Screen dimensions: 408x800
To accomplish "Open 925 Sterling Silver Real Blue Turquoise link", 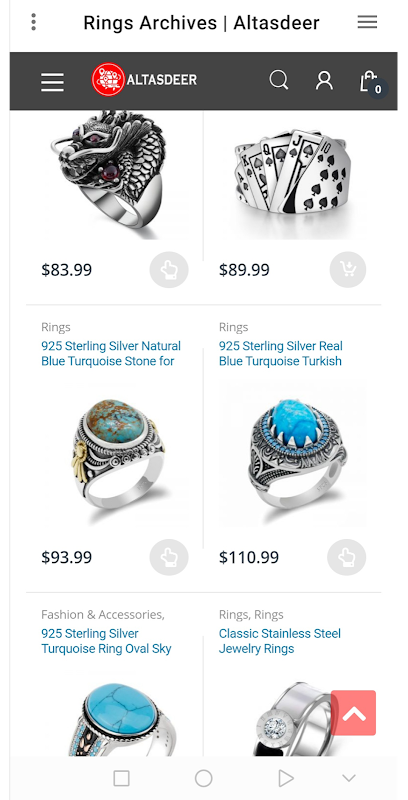I will 280,354.
